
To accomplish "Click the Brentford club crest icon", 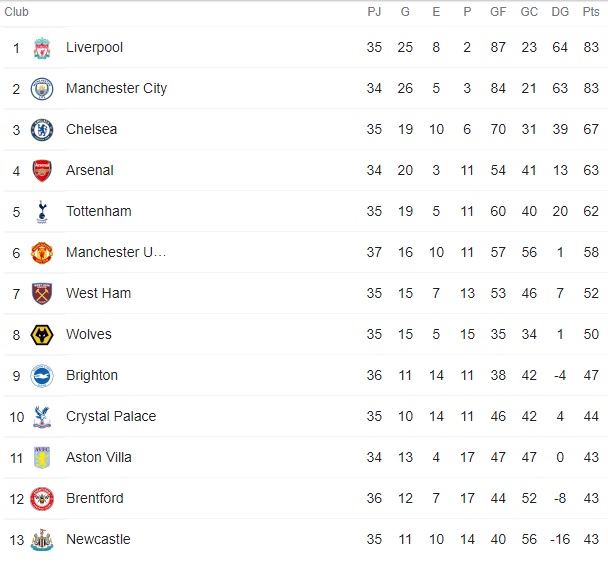I will (41, 499).
